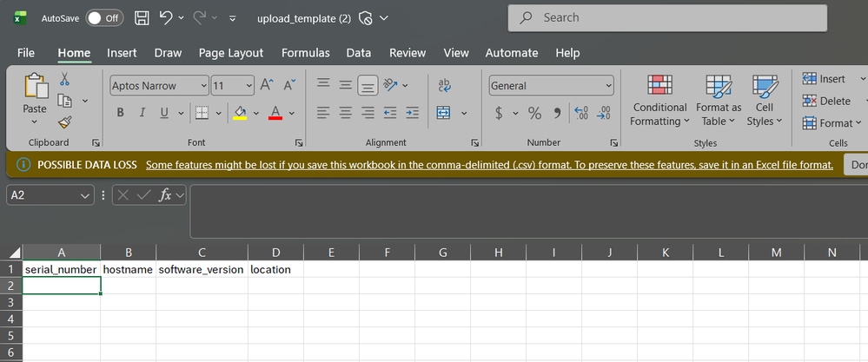This screenshot has height=362, width=868.
Task: Apply red font color
Action: click(x=275, y=113)
